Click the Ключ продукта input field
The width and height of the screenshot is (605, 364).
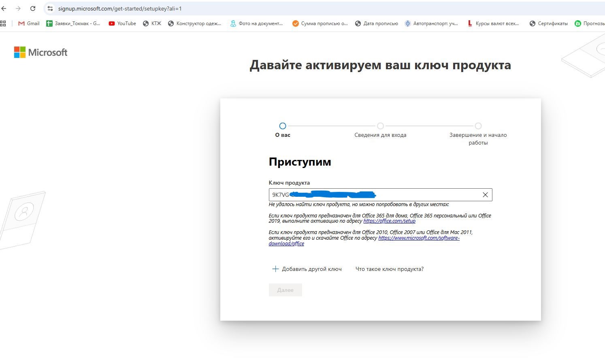point(380,195)
